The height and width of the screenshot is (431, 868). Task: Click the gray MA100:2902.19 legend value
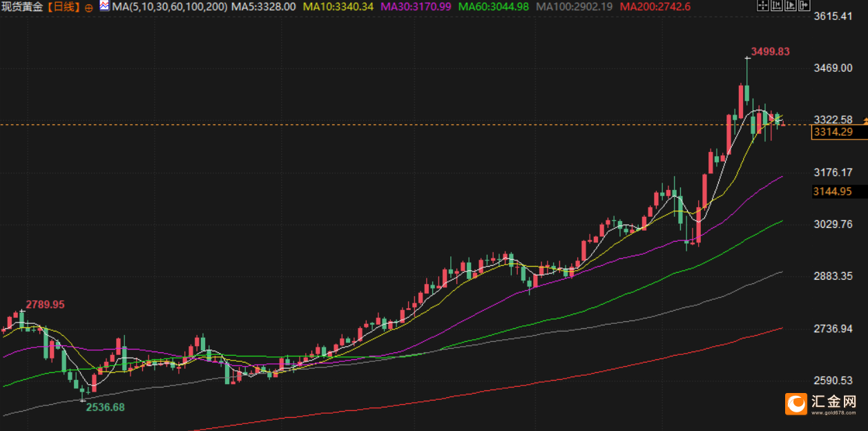pyautogui.click(x=575, y=7)
